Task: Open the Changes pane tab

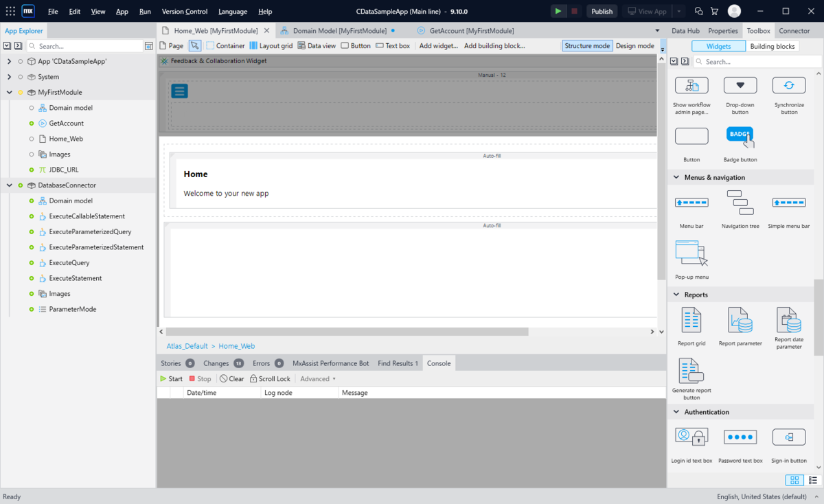Action: coord(223,363)
